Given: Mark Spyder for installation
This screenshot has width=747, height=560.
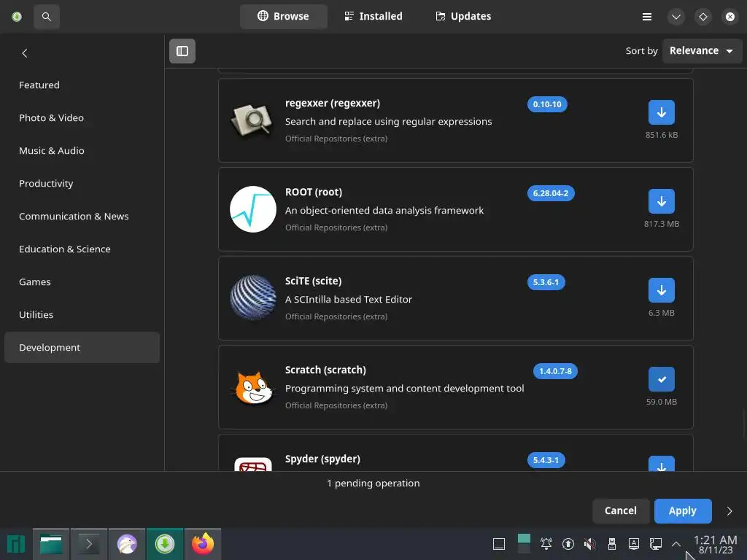Looking at the screenshot, I should coord(661,464).
